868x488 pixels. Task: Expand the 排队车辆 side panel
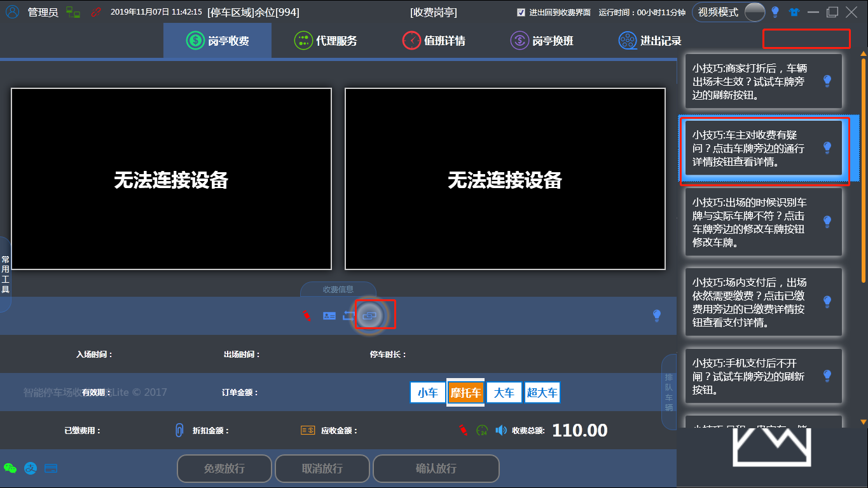pos(669,391)
